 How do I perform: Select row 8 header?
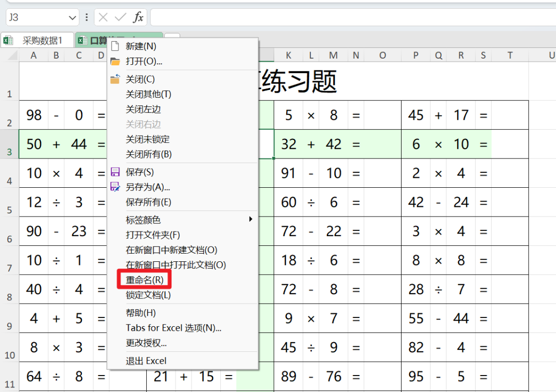pyautogui.click(x=9, y=289)
